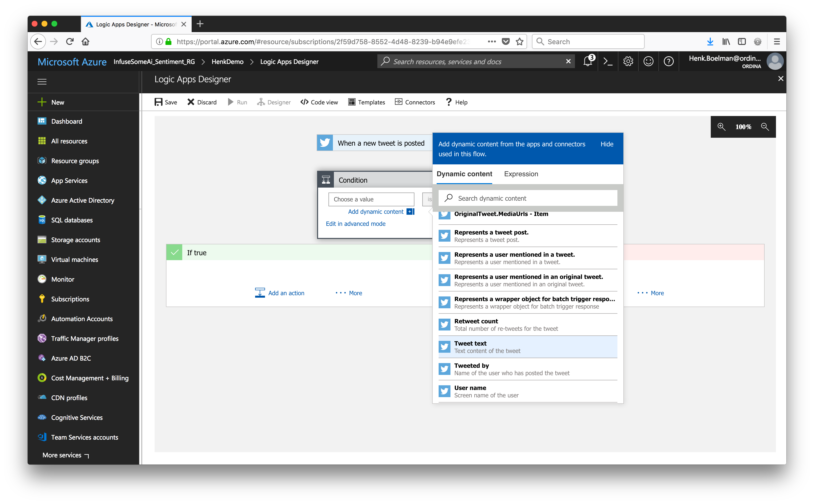Click the zoom in magnifier icon
This screenshot has width=814, height=504.
pyautogui.click(x=721, y=127)
